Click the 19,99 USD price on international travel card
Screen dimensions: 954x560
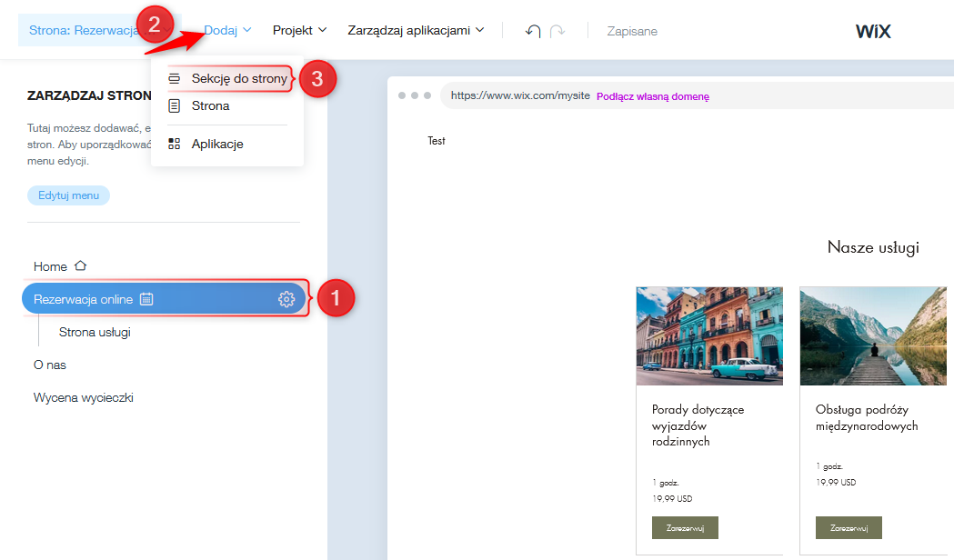[x=836, y=482]
